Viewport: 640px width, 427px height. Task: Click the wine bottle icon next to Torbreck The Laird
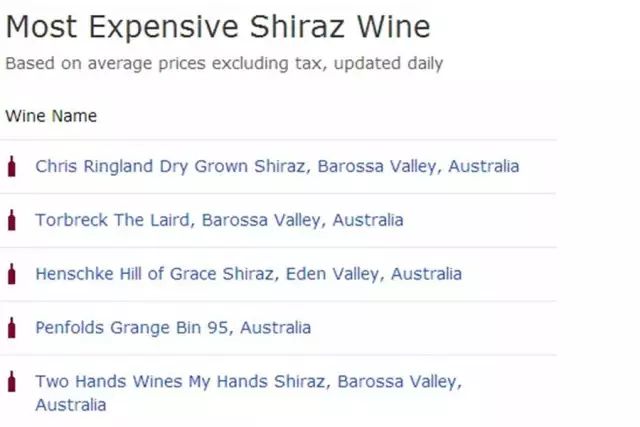[x=12, y=220]
